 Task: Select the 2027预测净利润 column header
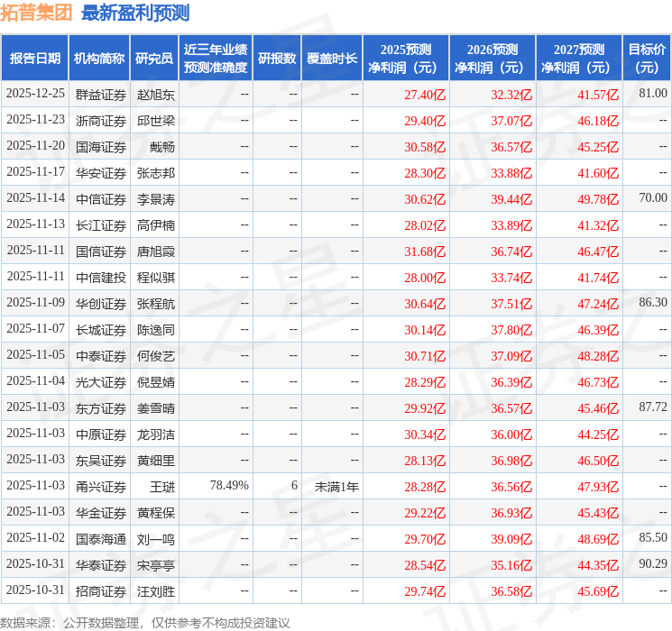click(579, 59)
